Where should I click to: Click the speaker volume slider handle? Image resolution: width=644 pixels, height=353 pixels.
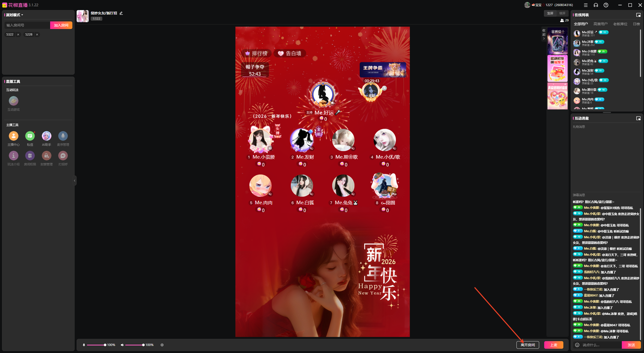click(143, 345)
